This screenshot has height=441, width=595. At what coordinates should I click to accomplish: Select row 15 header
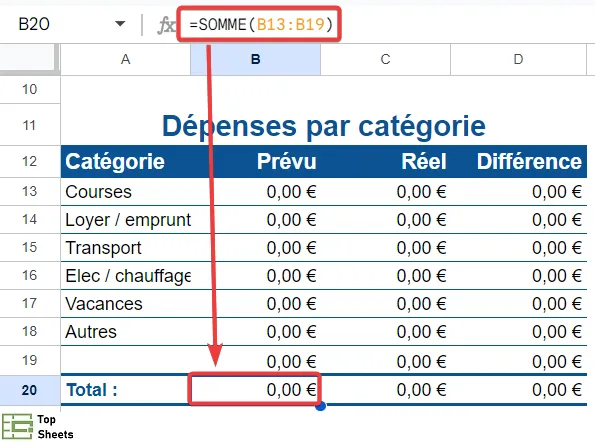(30, 248)
